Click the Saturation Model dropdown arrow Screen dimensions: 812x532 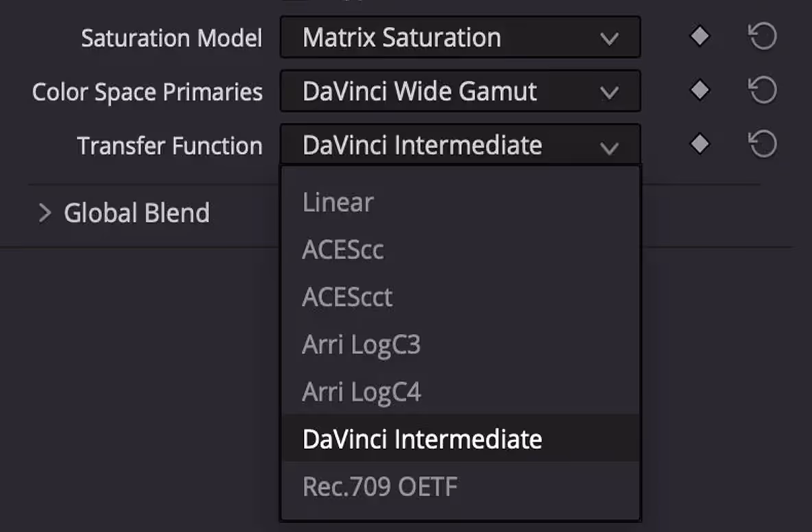click(610, 39)
